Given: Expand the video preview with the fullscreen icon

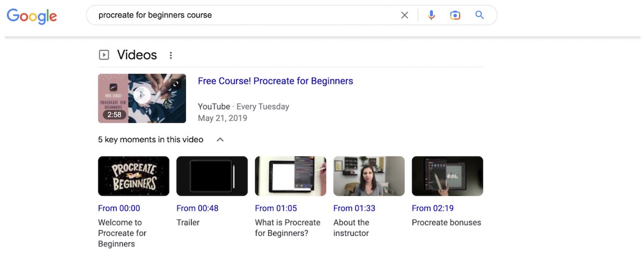Looking at the screenshot, I should pos(175,84).
